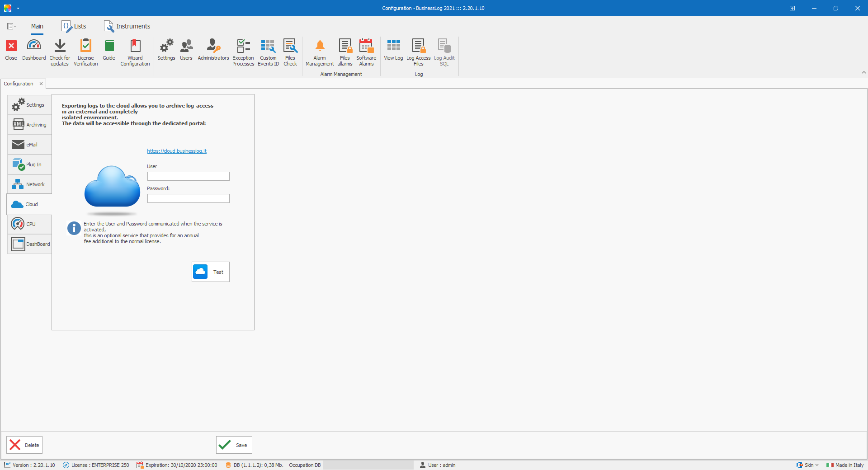Image resolution: width=868 pixels, height=470 pixels.
Task: Click the Version 2.20.1.10 status entry
Action: pos(30,465)
